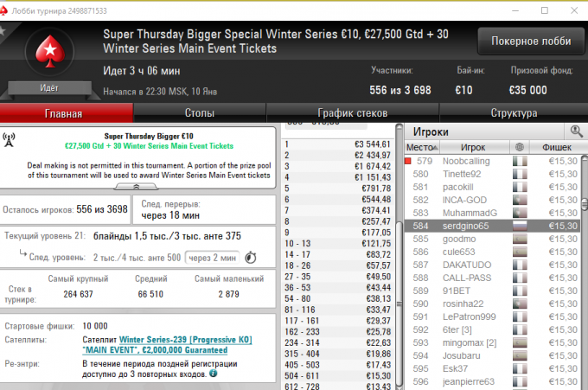Open MAIN EVENT €2,000,000 Guaranteed link
588x390 pixels.
tap(155, 350)
